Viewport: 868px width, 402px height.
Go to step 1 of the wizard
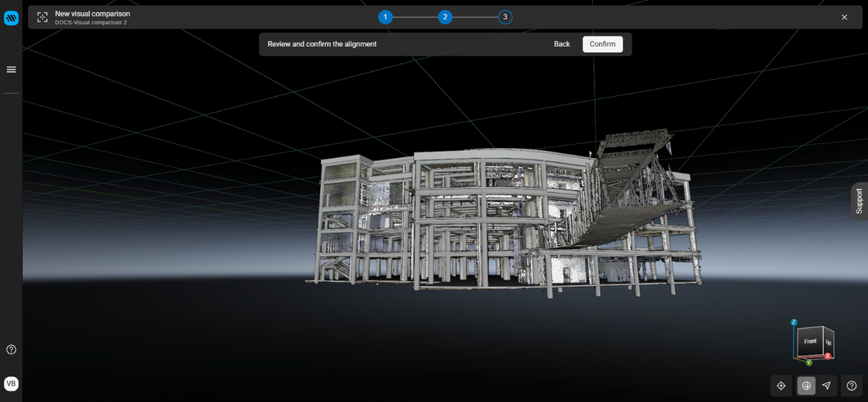[385, 17]
